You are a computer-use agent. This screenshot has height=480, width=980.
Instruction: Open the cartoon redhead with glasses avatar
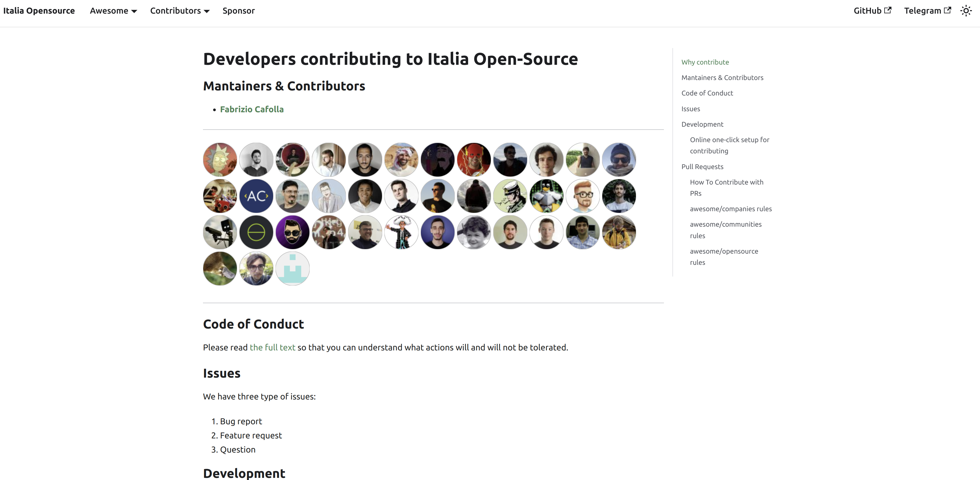pos(583,196)
